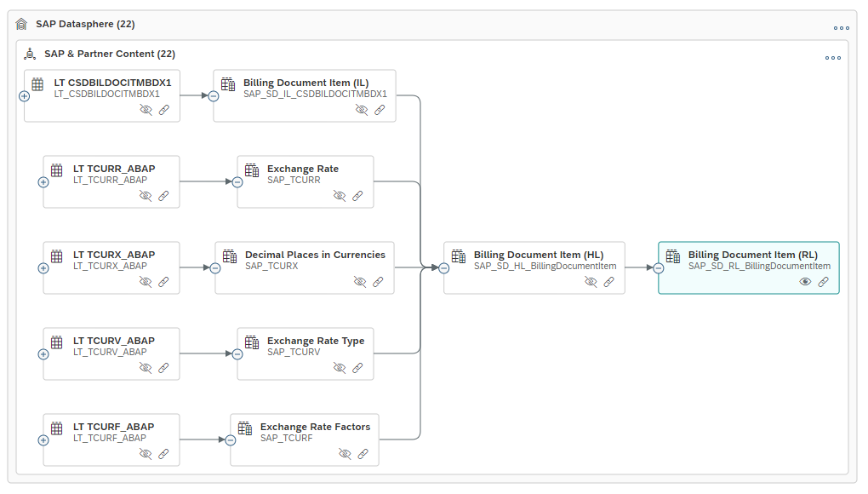Toggle the eye icon on LT_TCURV_ABAP

tap(146, 367)
